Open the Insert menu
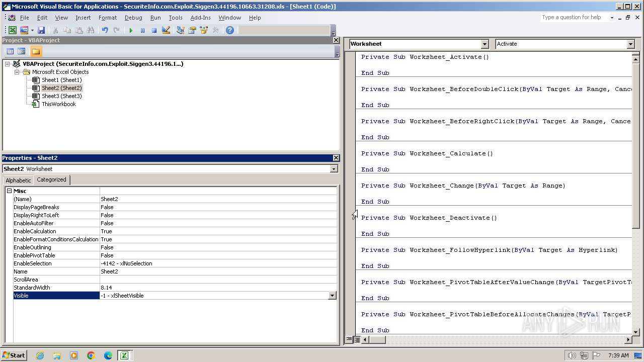 tap(83, 18)
